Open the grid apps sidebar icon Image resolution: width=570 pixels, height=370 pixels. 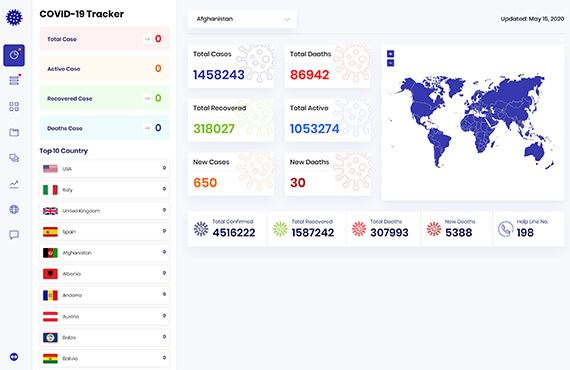14,106
